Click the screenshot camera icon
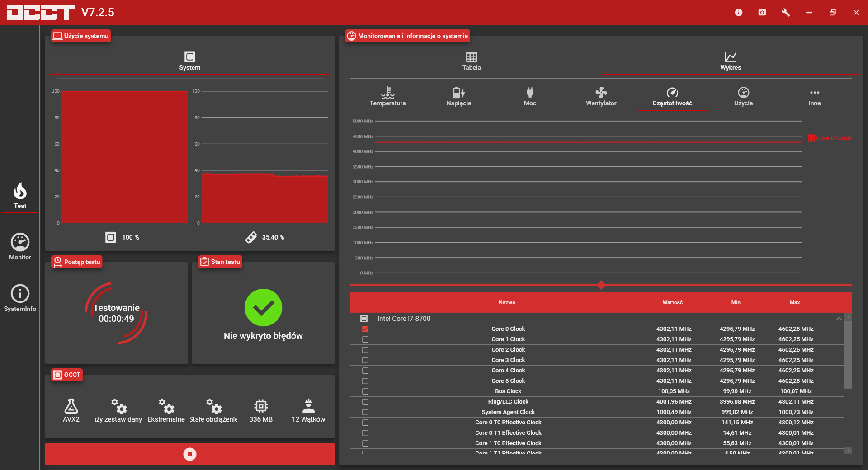This screenshot has height=470, width=868. click(762, 12)
